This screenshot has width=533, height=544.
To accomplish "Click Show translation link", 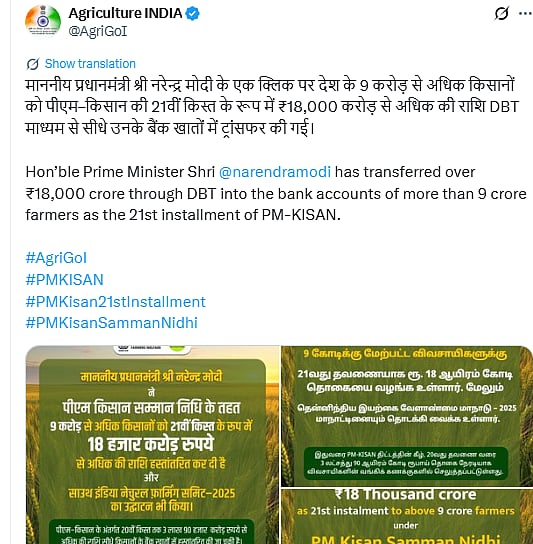I will pos(90,64).
